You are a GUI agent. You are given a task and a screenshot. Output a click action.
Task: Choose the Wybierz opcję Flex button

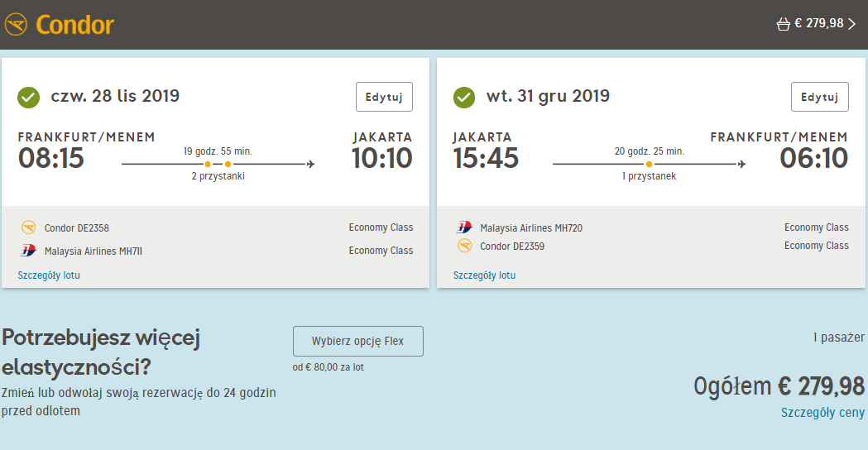click(x=358, y=341)
